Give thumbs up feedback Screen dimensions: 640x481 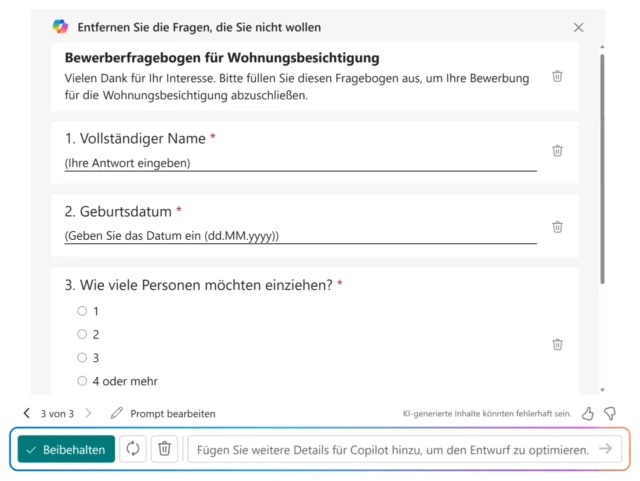pos(588,413)
